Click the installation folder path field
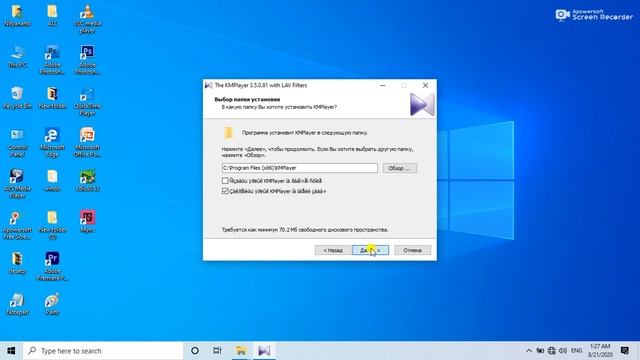This screenshot has width=640, height=360. (x=300, y=168)
